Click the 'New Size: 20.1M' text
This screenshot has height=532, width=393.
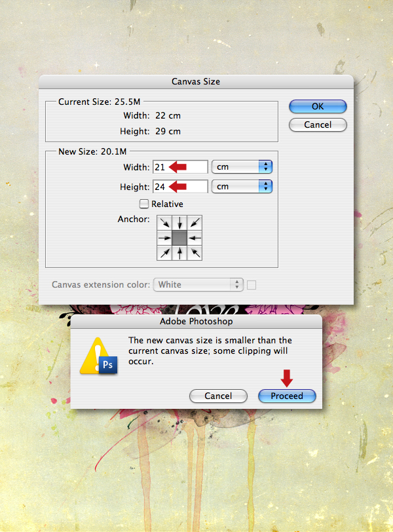tap(92, 151)
